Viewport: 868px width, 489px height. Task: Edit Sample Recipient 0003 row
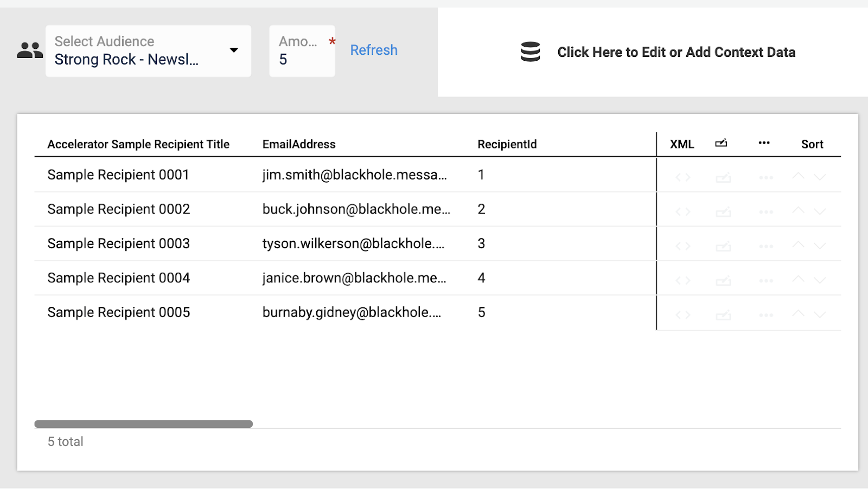[723, 246]
